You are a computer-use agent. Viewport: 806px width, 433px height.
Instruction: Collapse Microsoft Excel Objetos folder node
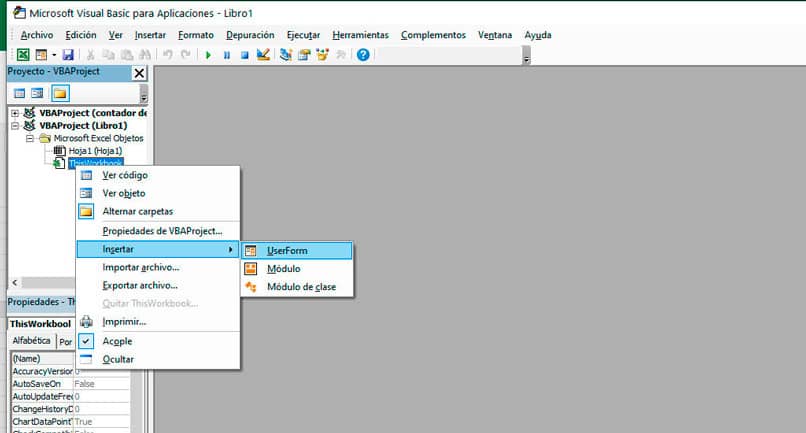click(x=30, y=138)
